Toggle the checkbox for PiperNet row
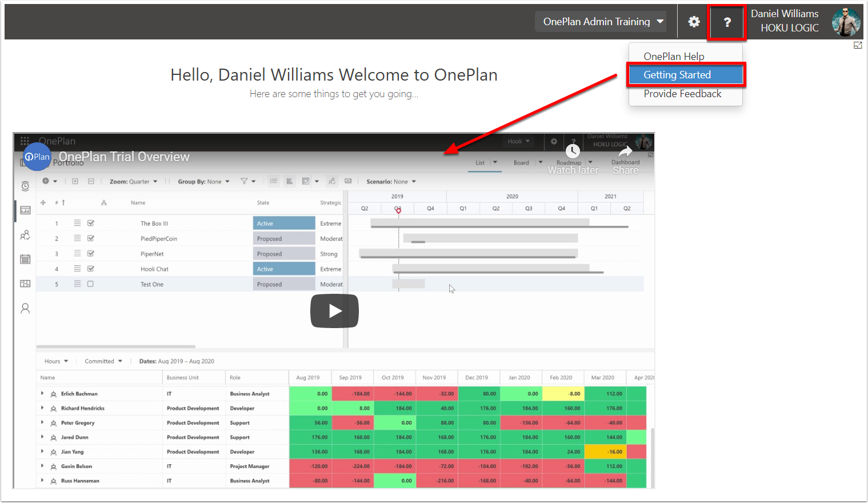 (x=90, y=253)
